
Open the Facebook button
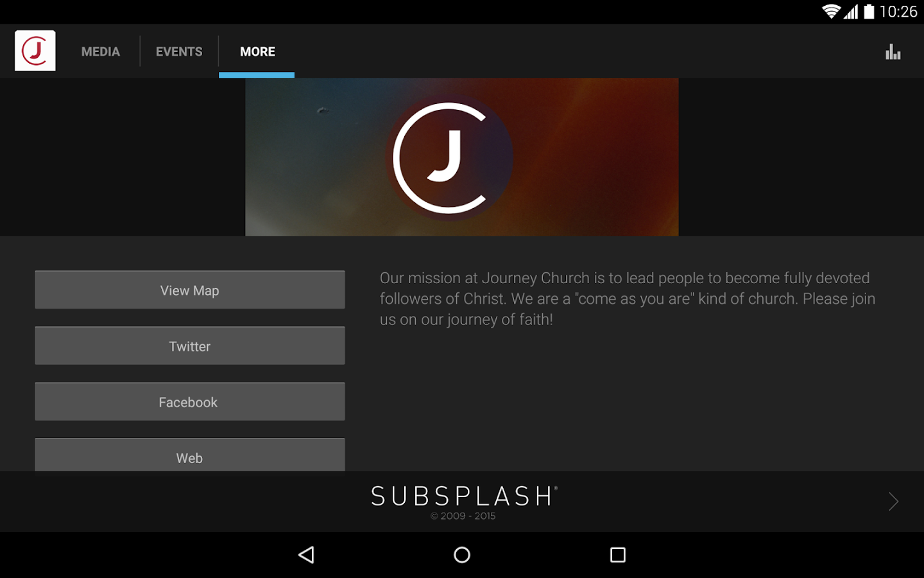point(190,402)
